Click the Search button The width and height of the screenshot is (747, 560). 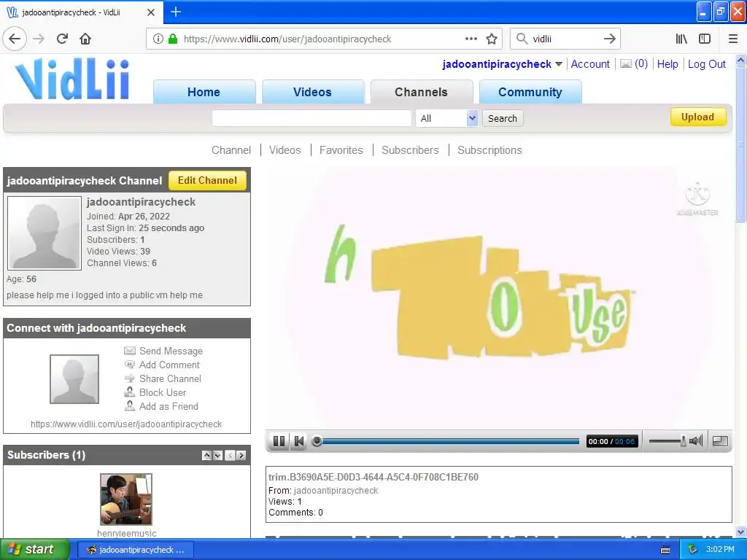[x=503, y=118]
